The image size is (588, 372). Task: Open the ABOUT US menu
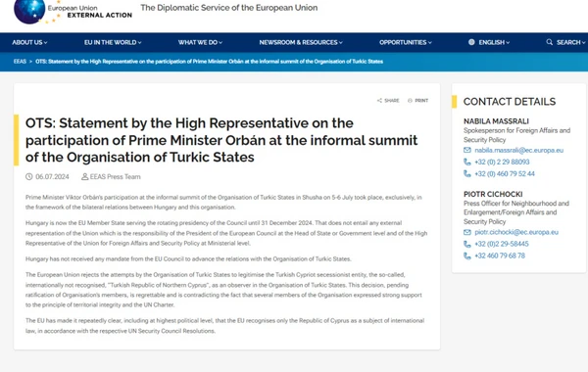[29, 42]
